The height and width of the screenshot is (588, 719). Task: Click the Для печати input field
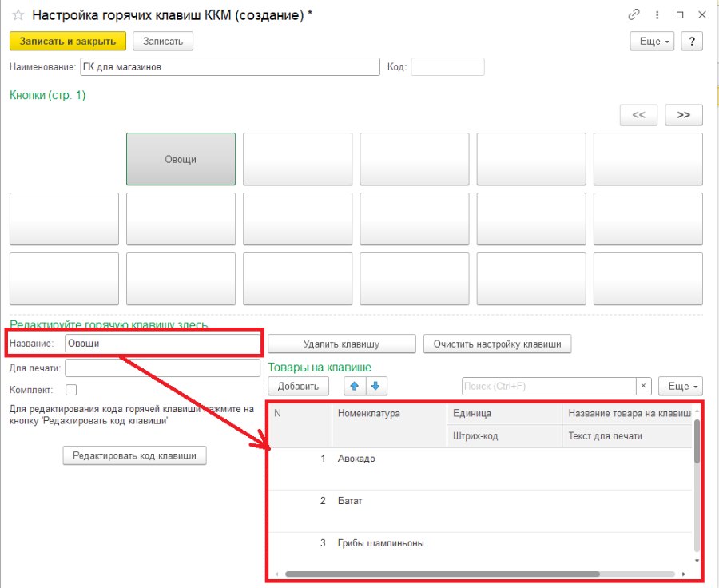(162, 367)
